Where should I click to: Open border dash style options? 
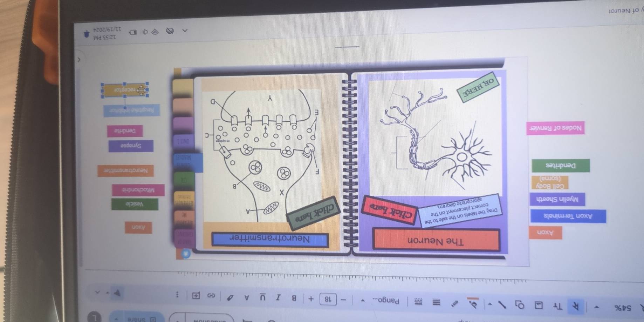click(x=418, y=301)
